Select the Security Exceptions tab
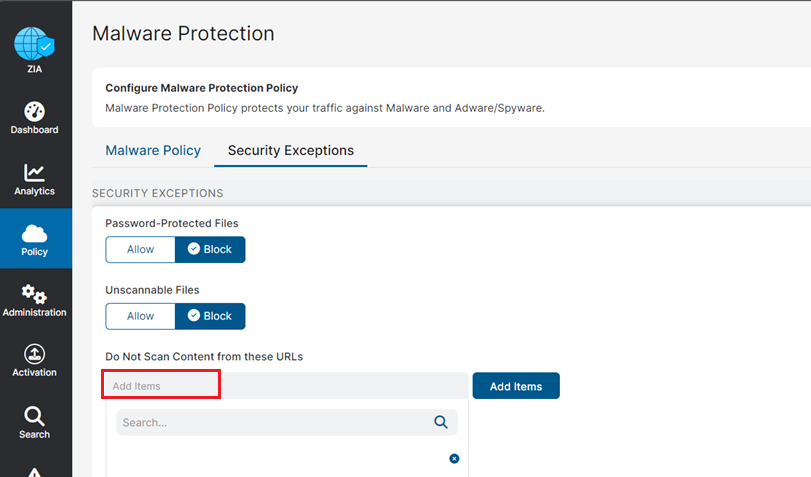 pos(291,151)
